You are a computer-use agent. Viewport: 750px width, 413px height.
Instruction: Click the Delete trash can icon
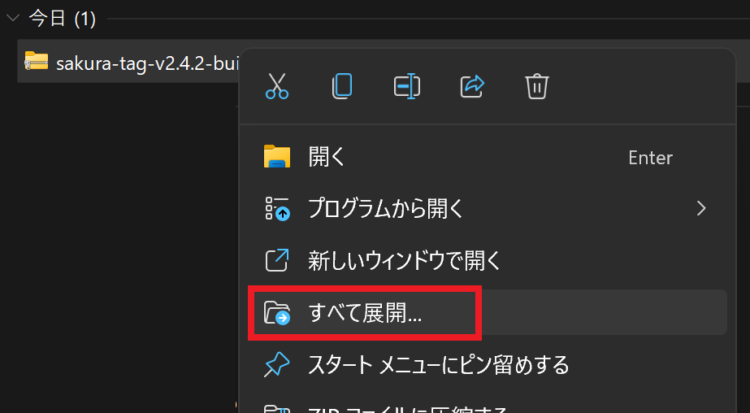(537, 87)
